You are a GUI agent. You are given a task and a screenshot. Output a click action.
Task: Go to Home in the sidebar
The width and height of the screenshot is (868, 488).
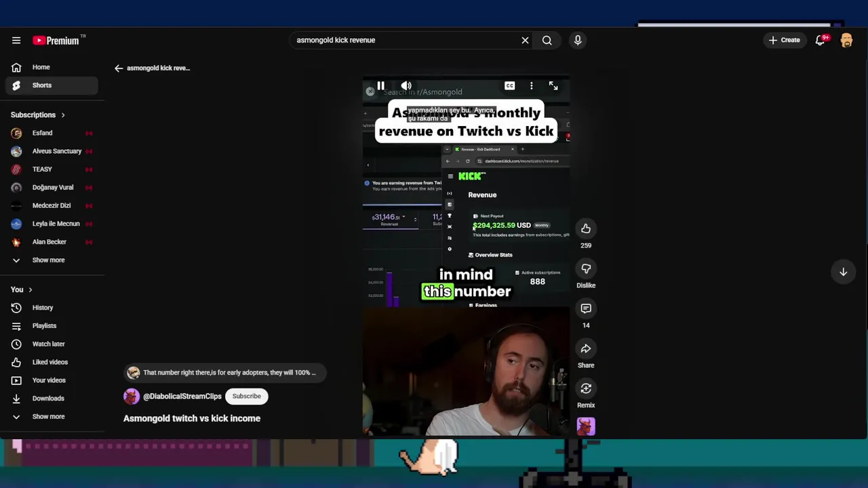52,67
